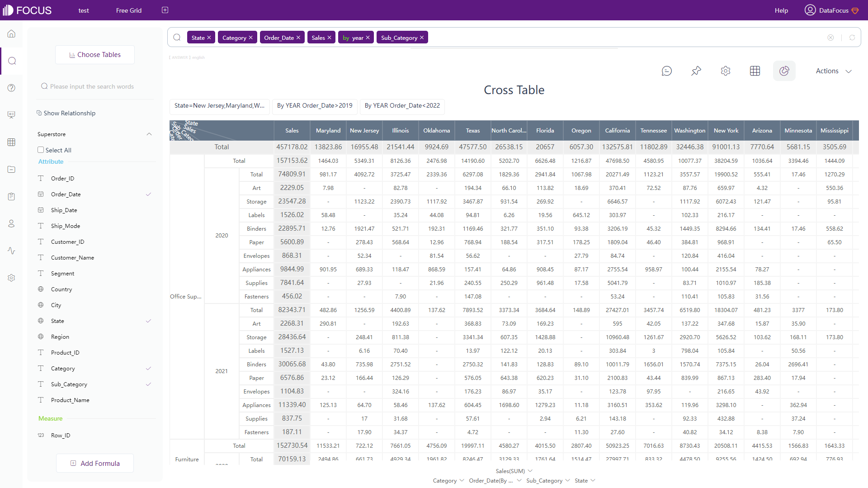Refresh the search results

[x=852, y=38]
